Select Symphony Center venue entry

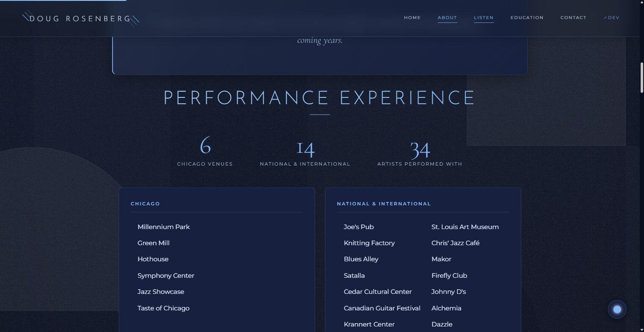(x=166, y=276)
